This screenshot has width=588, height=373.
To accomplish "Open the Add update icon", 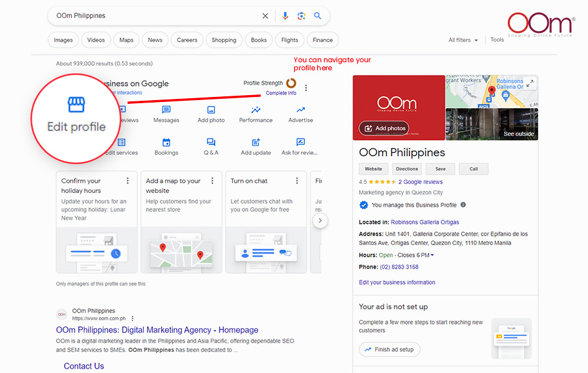I will pos(256,142).
